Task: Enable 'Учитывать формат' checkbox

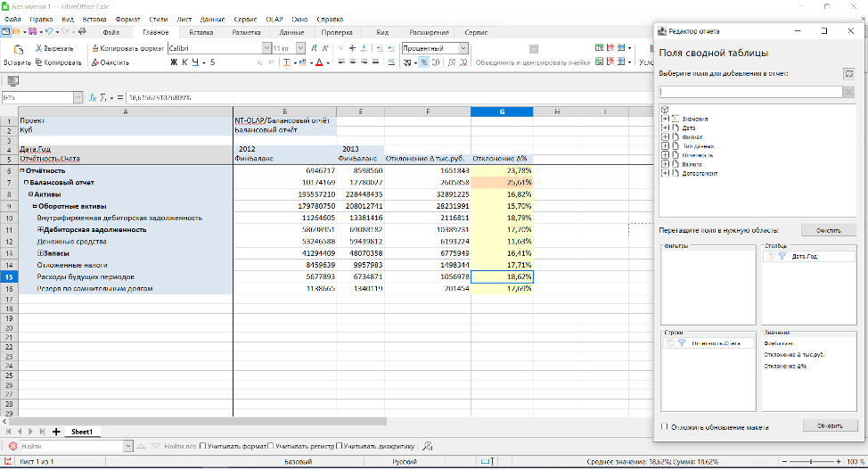Action: tap(202, 446)
